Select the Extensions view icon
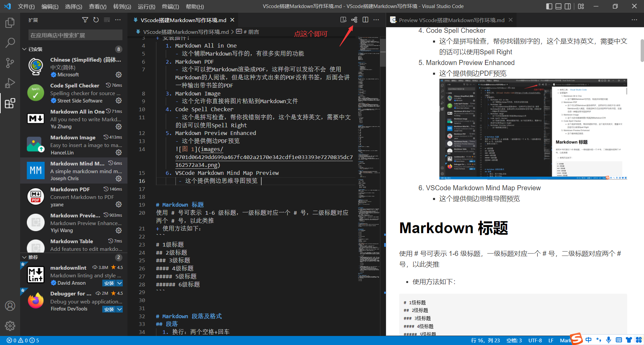 click(10, 103)
